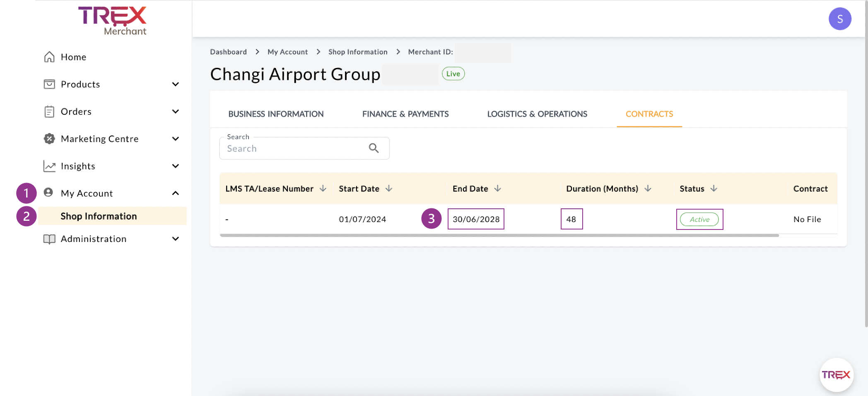Image resolution: width=868 pixels, height=396 pixels.
Task: Sort by LMS TA/Lease Number arrow
Action: click(x=323, y=189)
